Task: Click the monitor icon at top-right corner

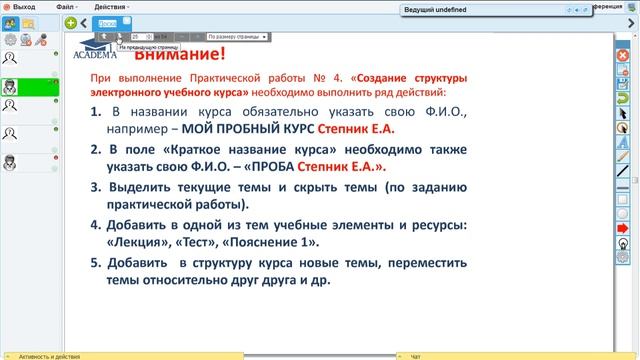Action: tap(633, 7)
